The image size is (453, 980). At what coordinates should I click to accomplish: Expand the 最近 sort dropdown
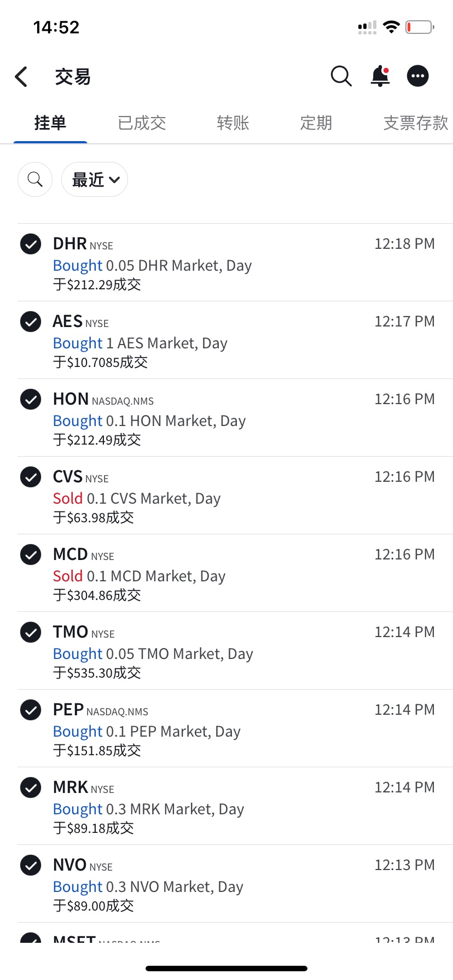tap(95, 179)
